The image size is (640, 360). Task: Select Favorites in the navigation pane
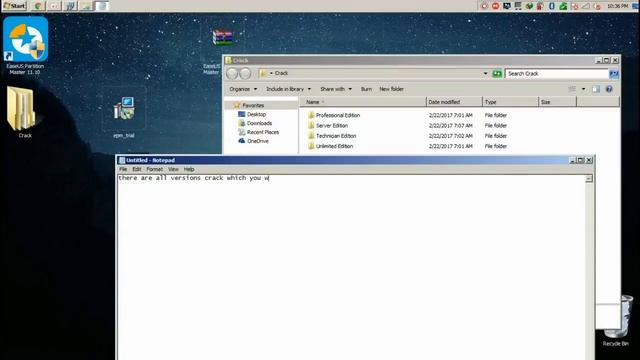[253, 105]
